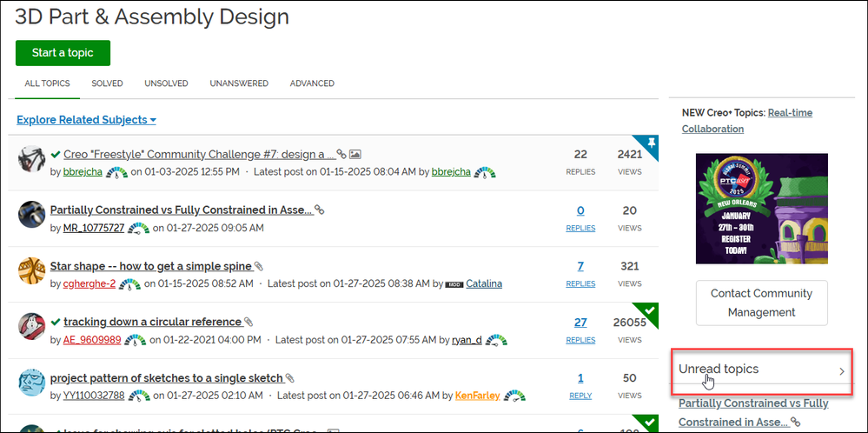
Task: Click rank gauge icon next to AE_9609989
Action: pyautogui.click(x=136, y=340)
